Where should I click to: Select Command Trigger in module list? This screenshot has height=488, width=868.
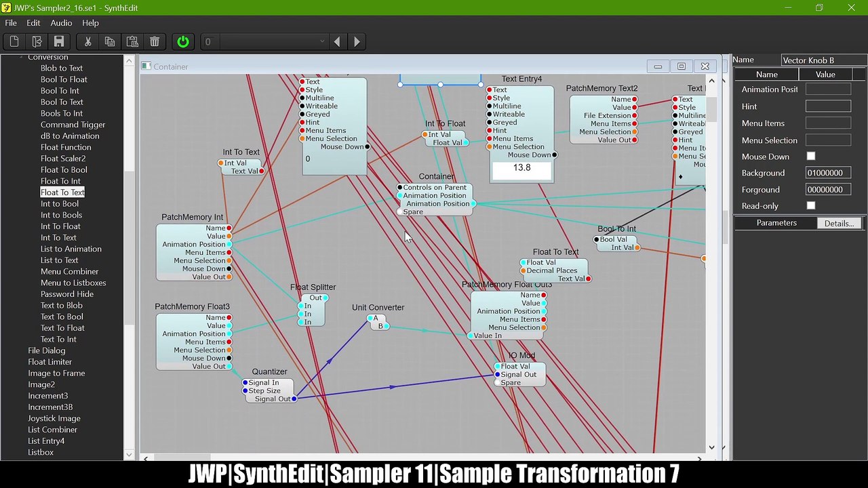pyautogui.click(x=73, y=125)
